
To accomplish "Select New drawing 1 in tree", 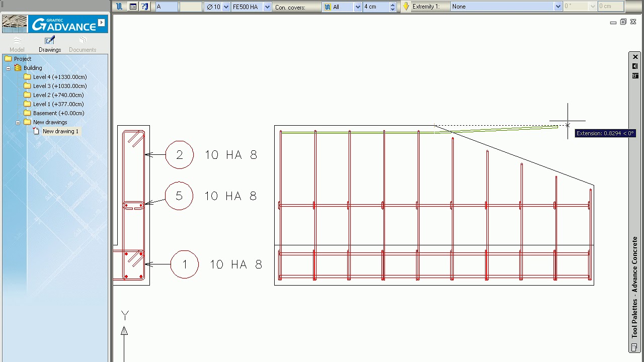I will (60, 131).
